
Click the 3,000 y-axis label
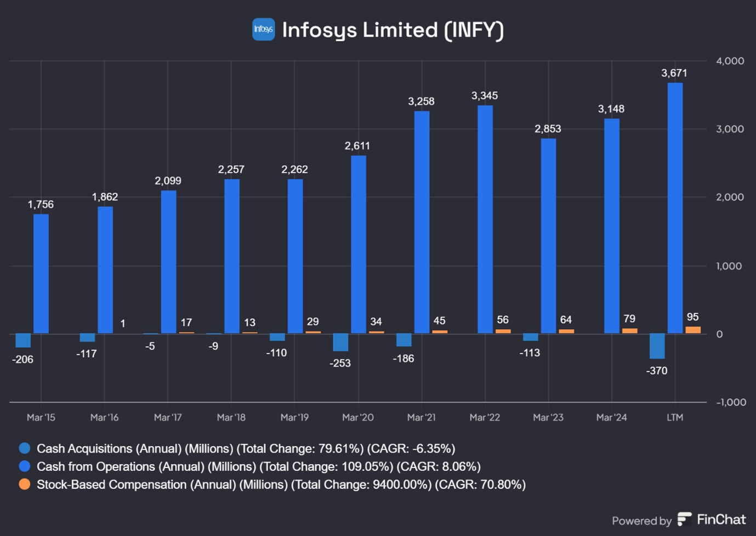click(730, 129)
